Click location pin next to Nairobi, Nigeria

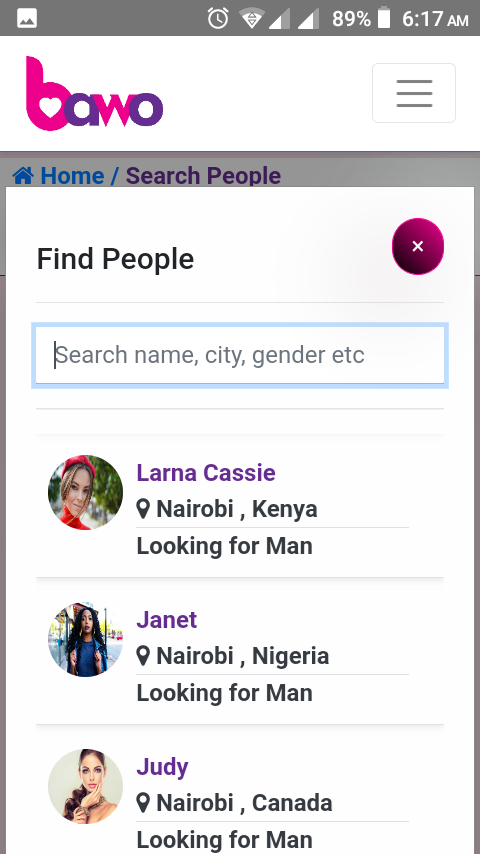click(143, 657)
